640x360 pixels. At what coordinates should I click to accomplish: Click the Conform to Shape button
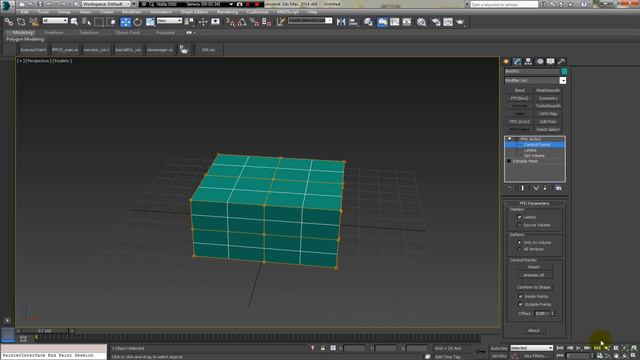[534, 287]
